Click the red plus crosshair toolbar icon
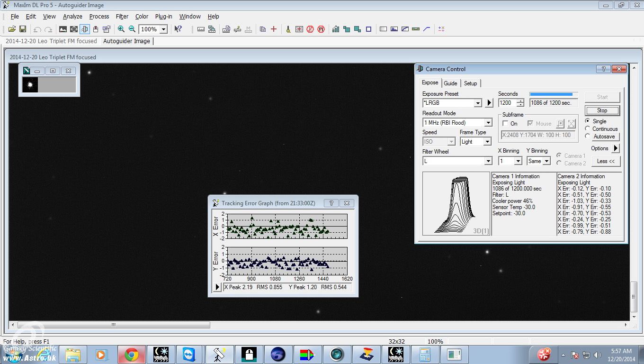 (273, 29)
